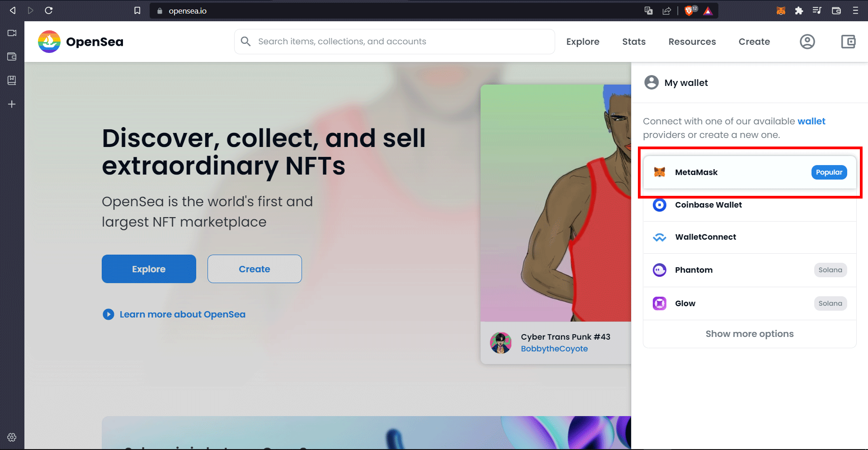The width and height of the screenshot is (868, 450).
Task: Open the browser hamburger menu
Action: pyautogui.click(x=855, y=10)
